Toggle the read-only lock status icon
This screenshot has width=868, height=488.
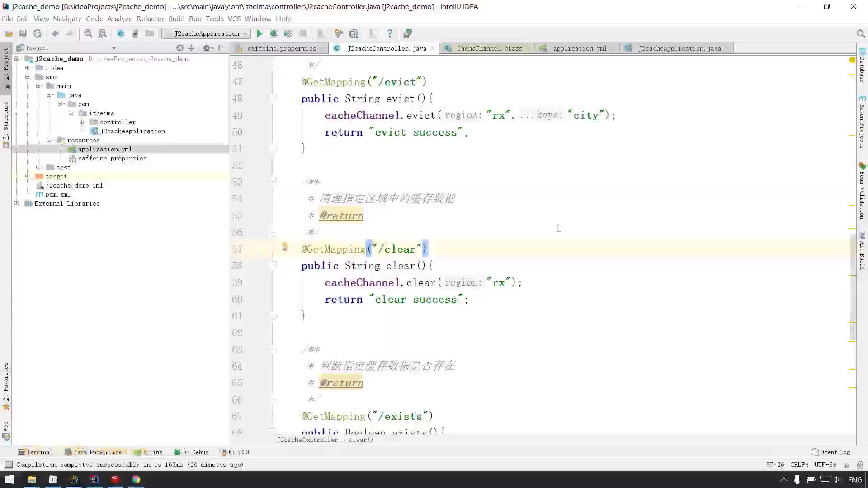tap(846, 465)
